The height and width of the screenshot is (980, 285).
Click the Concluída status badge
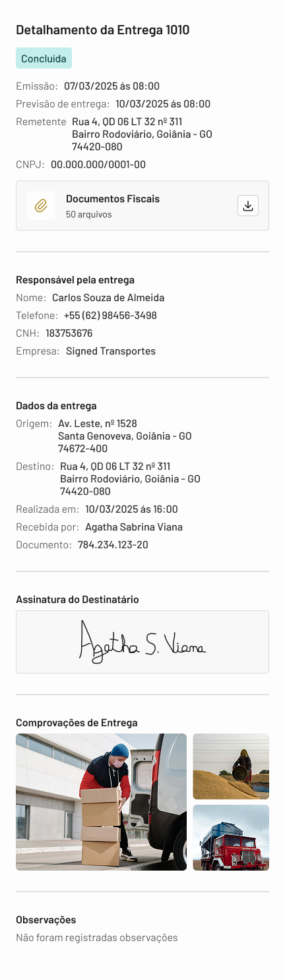coord(44,58)
